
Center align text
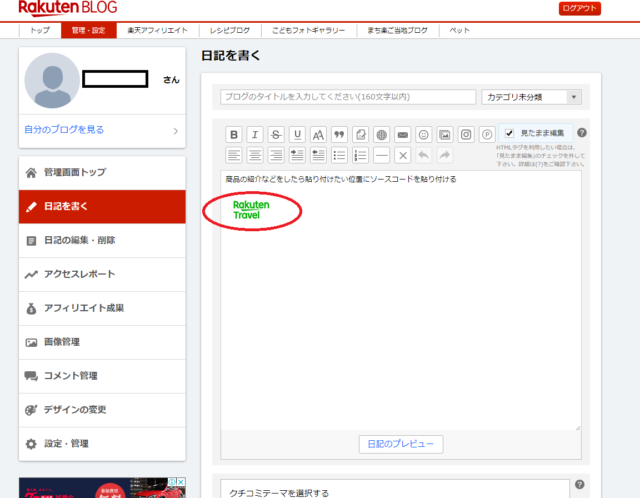click(x=255, y=155)
